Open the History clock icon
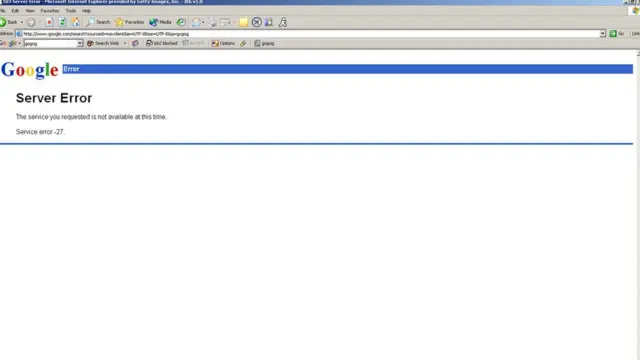Screen dimensions: 640x360 pos(181,22)
